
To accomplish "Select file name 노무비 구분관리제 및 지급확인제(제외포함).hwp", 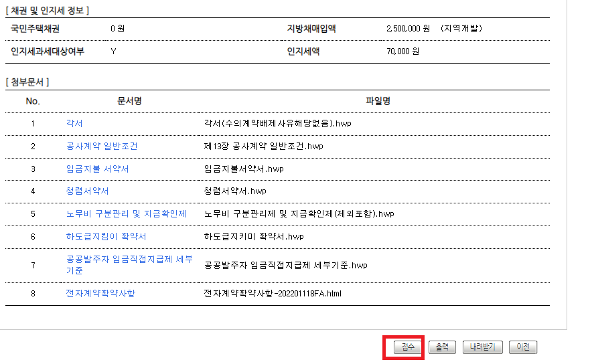I will pos(299,214).
